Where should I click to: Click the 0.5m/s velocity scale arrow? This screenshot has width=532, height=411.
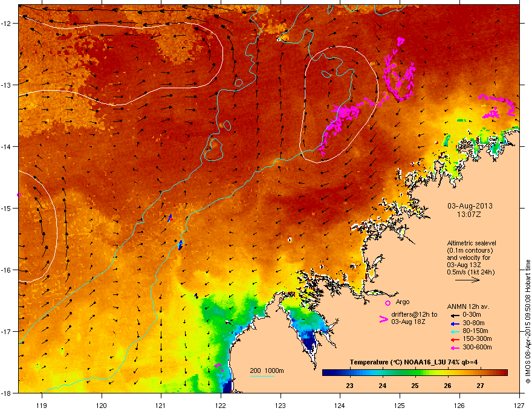(467, 280)
